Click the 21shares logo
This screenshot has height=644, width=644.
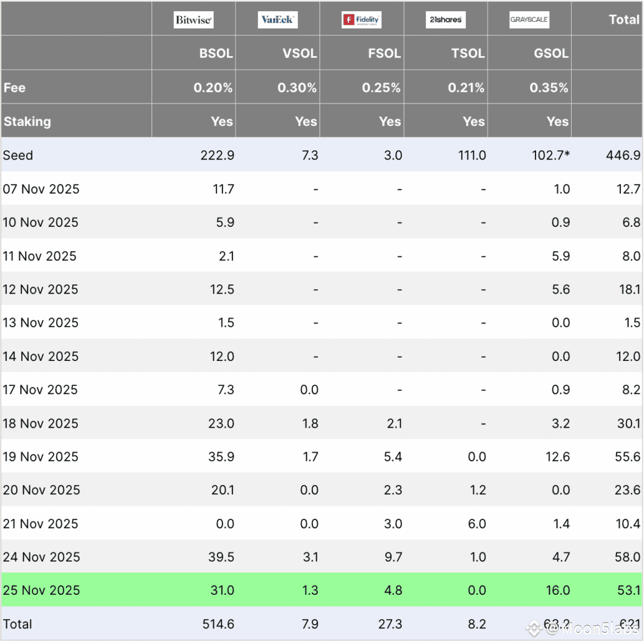click(446, 19)
